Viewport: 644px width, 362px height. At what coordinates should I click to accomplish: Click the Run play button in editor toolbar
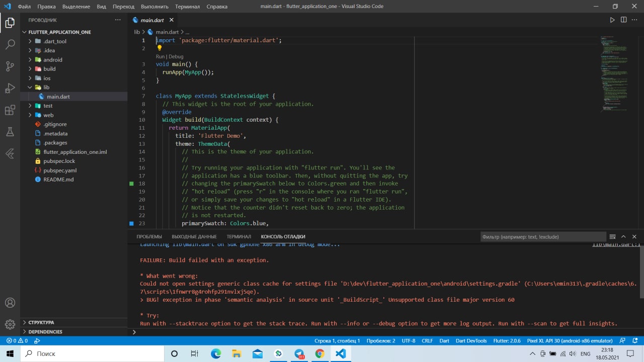(612, 20)
